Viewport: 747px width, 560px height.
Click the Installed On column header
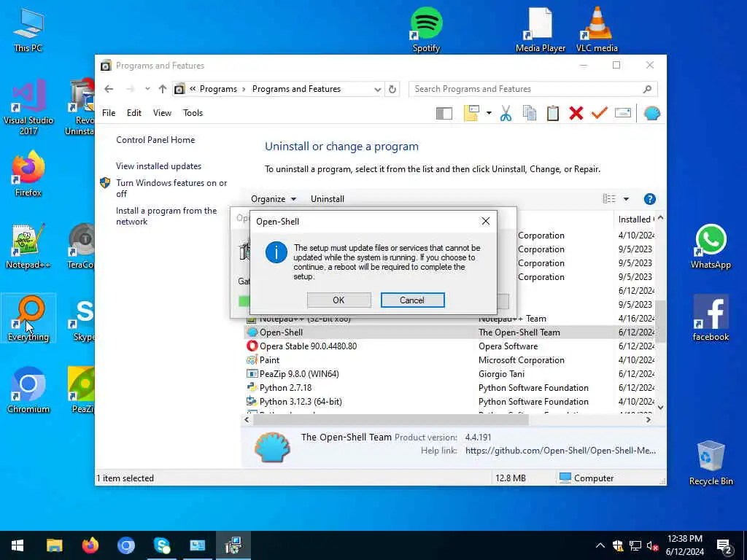pyautogui.click(x=635, y=219)
